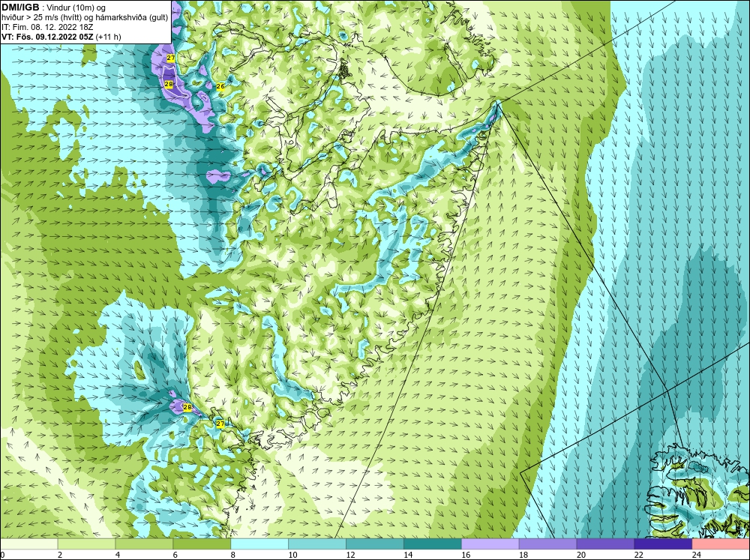This screenshot has height=560, width=750.
Task: Click the pink above-24 m/s swatch
Action: coord(721,544)
